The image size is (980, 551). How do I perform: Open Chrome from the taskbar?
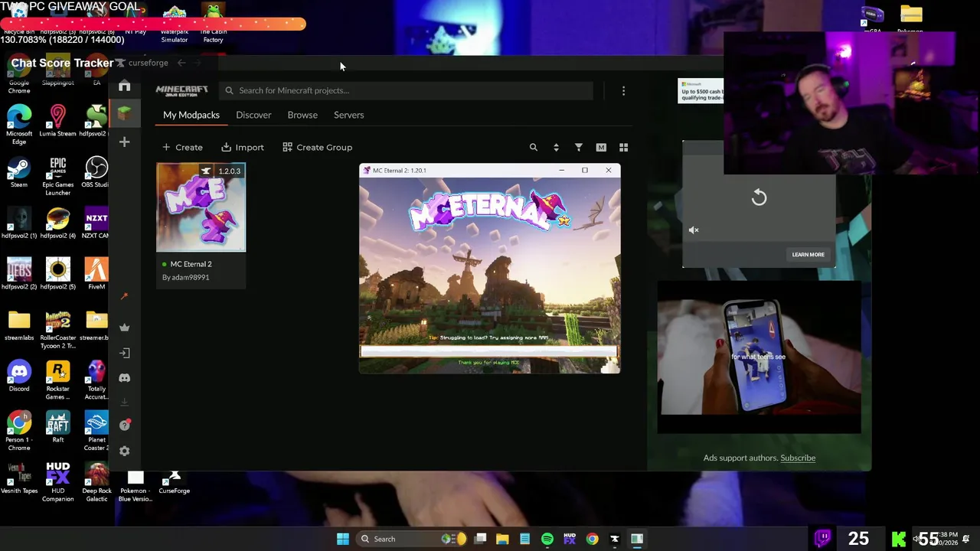[592, 539]
